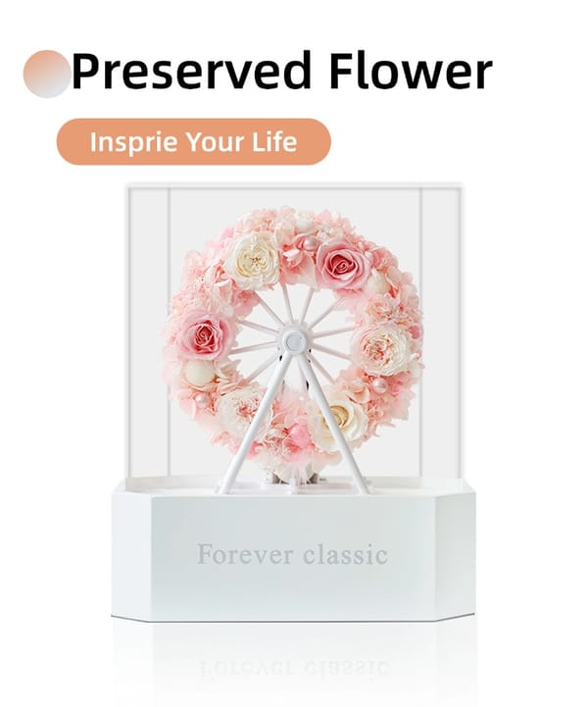This screenshot has width=588, height=707.
Task: Click the "Preserved Flower" heading text
Action: tap(281, 72)
